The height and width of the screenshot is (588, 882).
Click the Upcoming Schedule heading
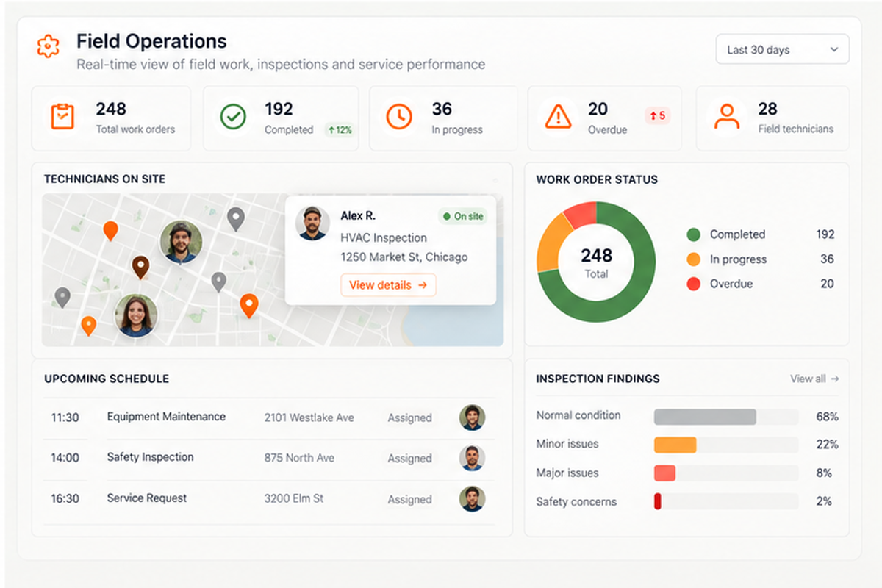(x=107, y=379)
